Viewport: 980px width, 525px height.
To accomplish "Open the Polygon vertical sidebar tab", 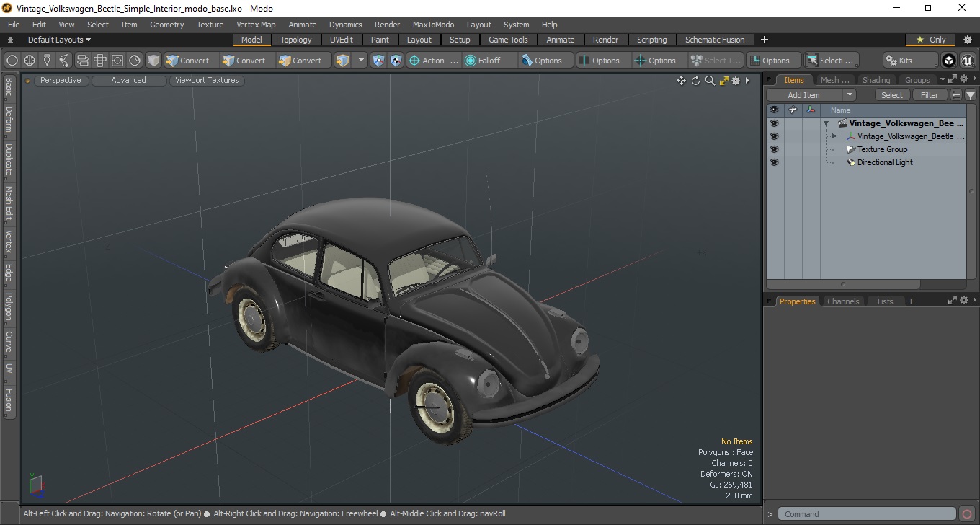I will pos(9,306).
